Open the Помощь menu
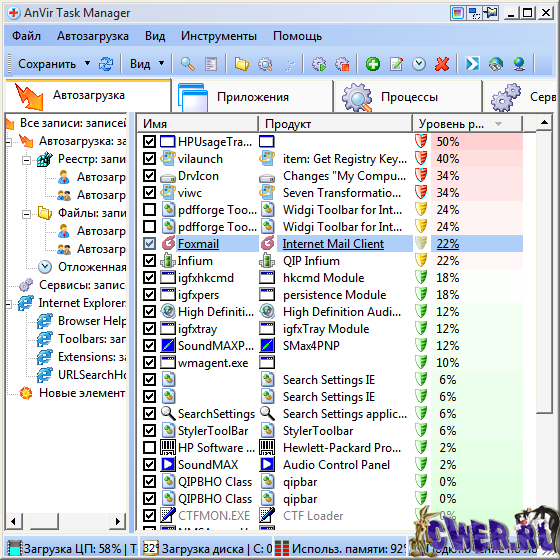 tap(297, 36)
